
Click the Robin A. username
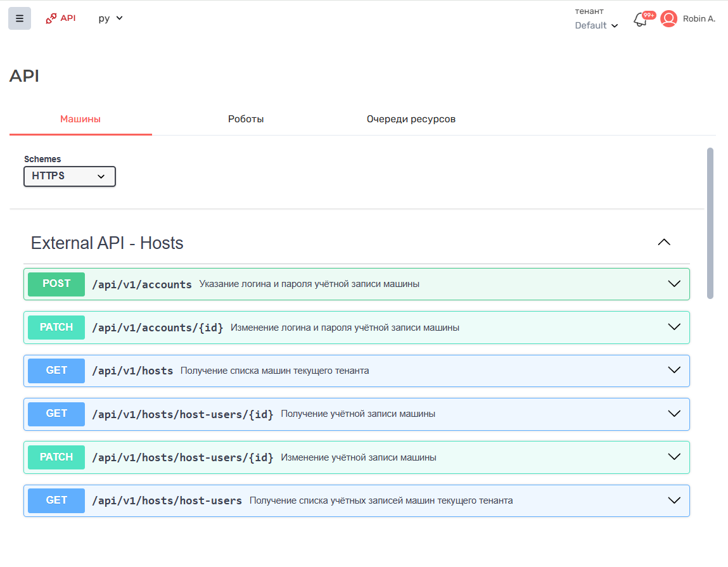coord(699,19)
